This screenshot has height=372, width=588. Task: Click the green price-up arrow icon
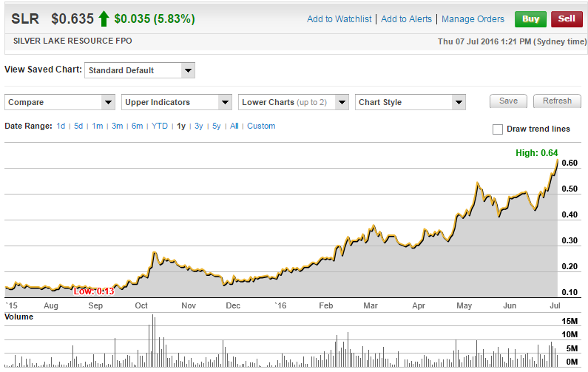click(x=104, y=18)
